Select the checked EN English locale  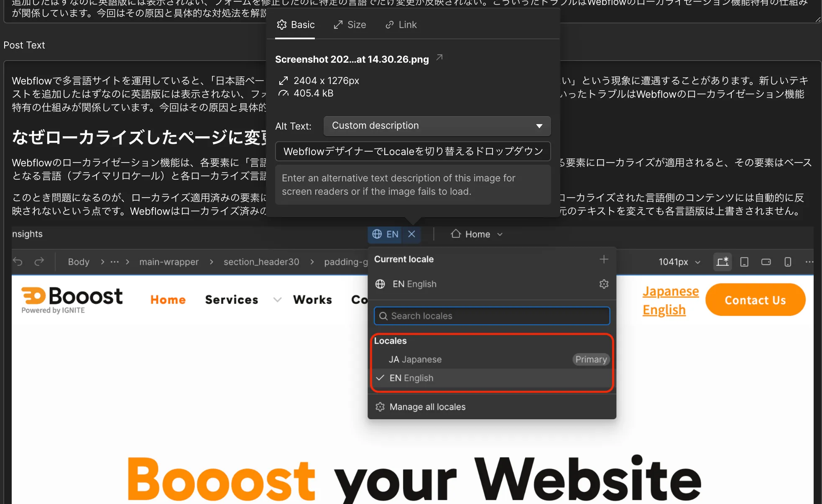tap(492, 378)
